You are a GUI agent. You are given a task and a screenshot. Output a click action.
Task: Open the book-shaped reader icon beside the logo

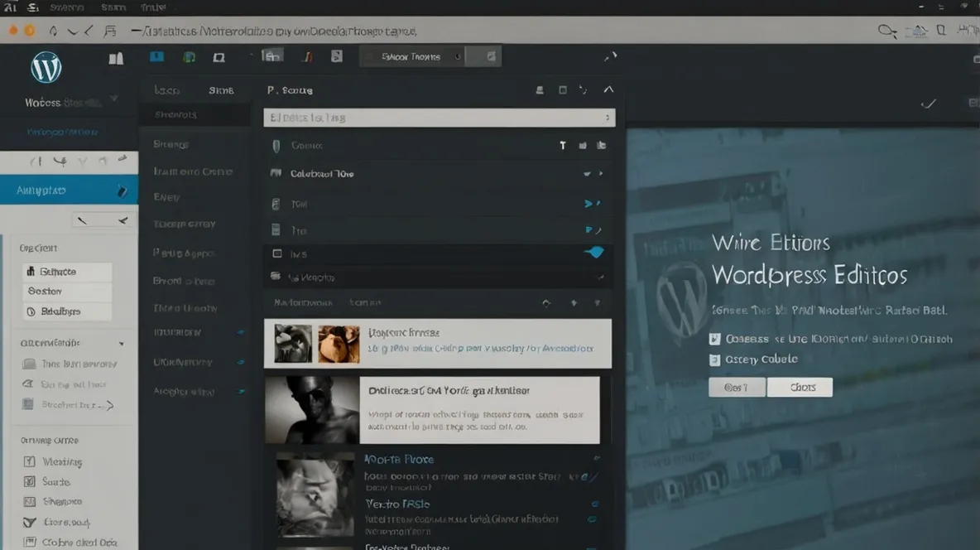[x=116, y=59]
